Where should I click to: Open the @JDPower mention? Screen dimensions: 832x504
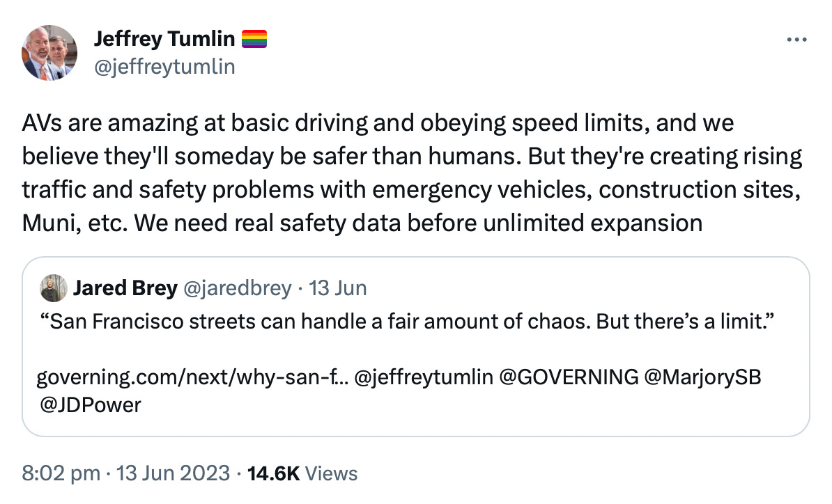pyautogui.click(x=90, y=405)
